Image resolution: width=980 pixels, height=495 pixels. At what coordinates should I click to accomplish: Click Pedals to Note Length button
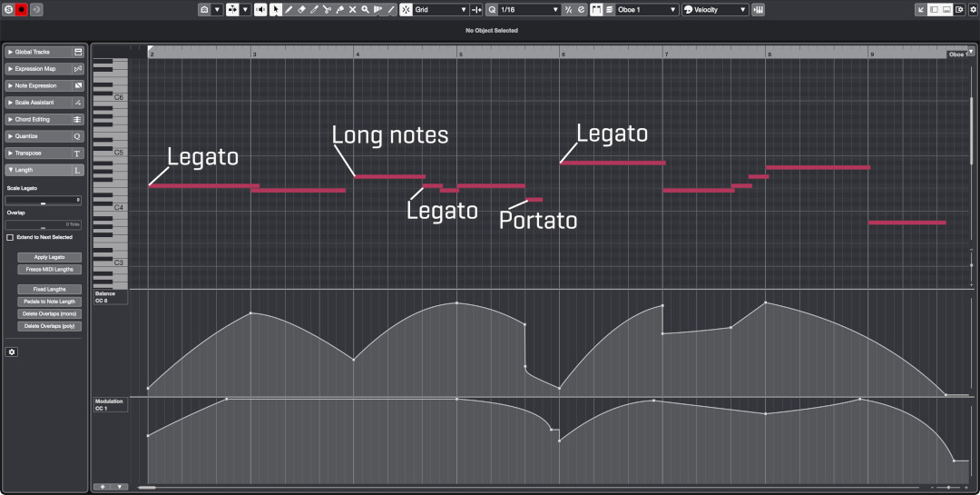tap(49, 302)
